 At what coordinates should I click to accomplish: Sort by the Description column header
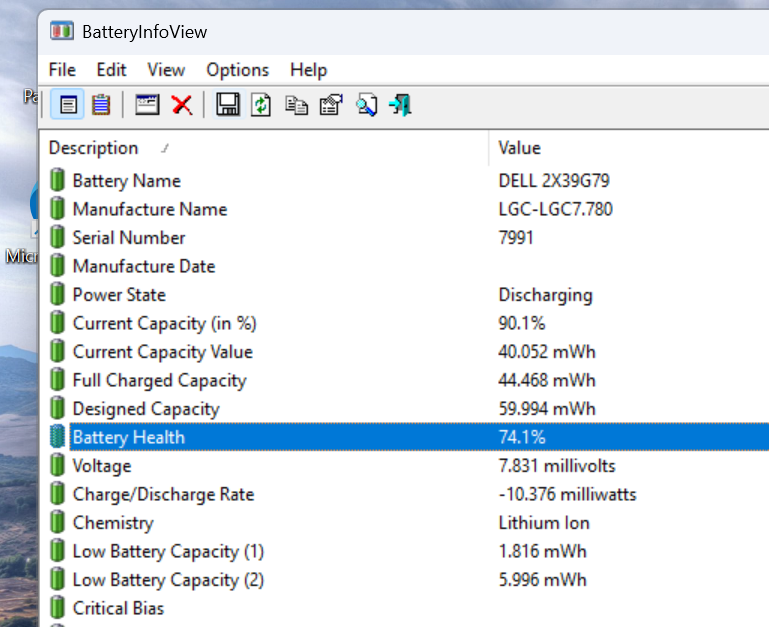coord(265,148)
